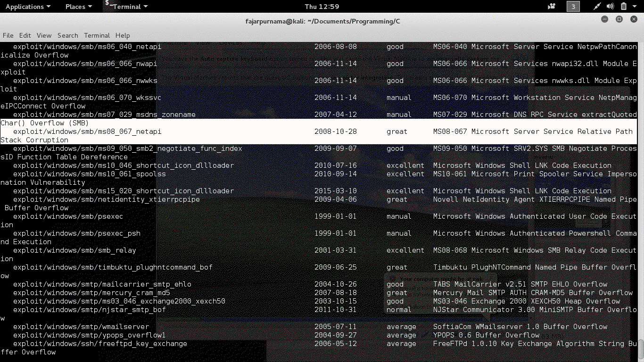Click timbuktu_plughntcommand_bof module path
Image resolution: width=644 pixels, height=362 pixels.
tap(113, 267)
